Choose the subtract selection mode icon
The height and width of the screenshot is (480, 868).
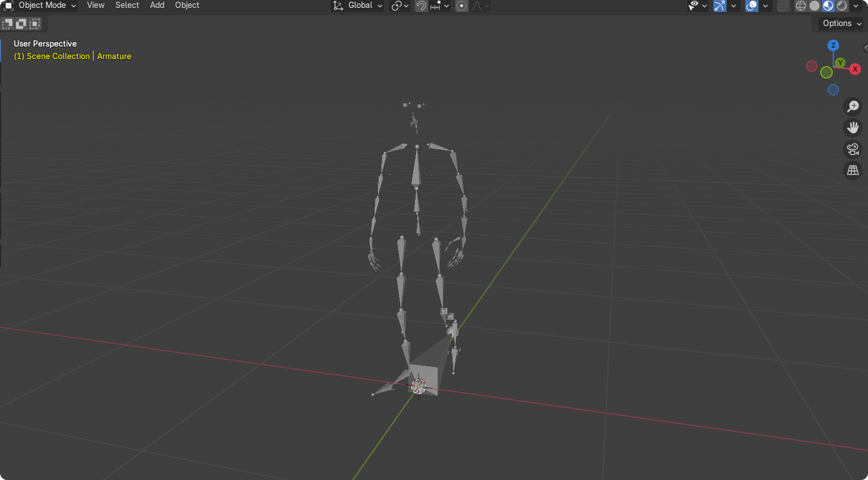pyautogui.click(x=35, y=24)
